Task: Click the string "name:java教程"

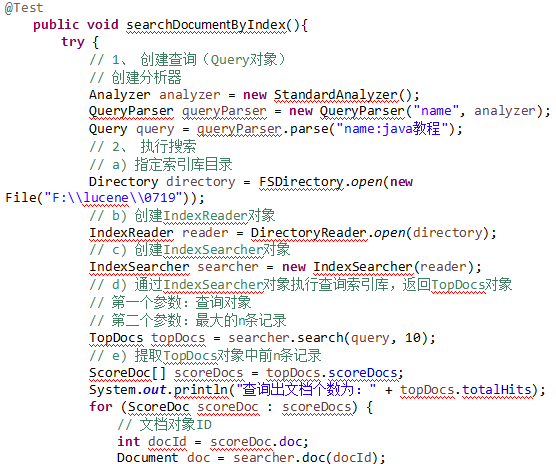Action: (x=392, y=128)
